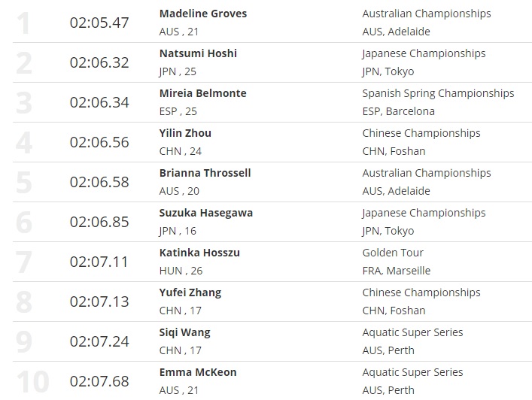Select the 02:06.32 time
Viewport: 532px width, 400px height.
coord(99,62)
